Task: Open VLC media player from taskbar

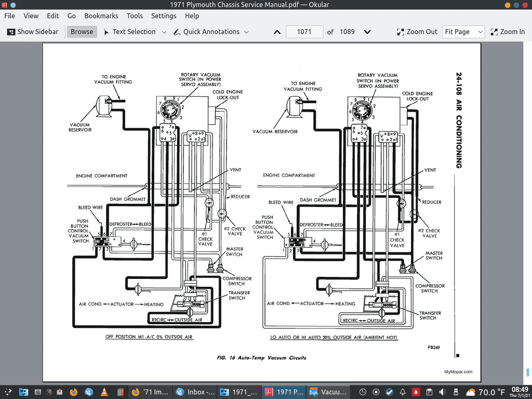Action: point(104,392)
